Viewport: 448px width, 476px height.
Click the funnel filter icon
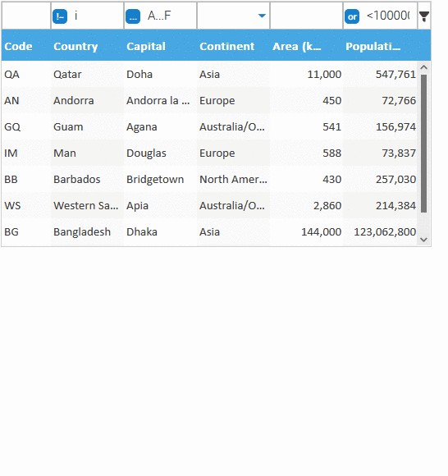424,16
